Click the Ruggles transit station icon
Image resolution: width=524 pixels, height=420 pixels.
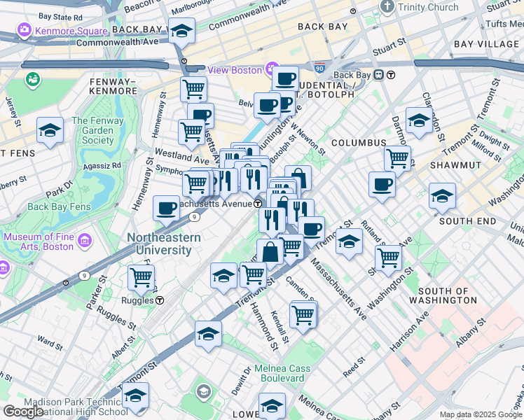pos(160,300)
